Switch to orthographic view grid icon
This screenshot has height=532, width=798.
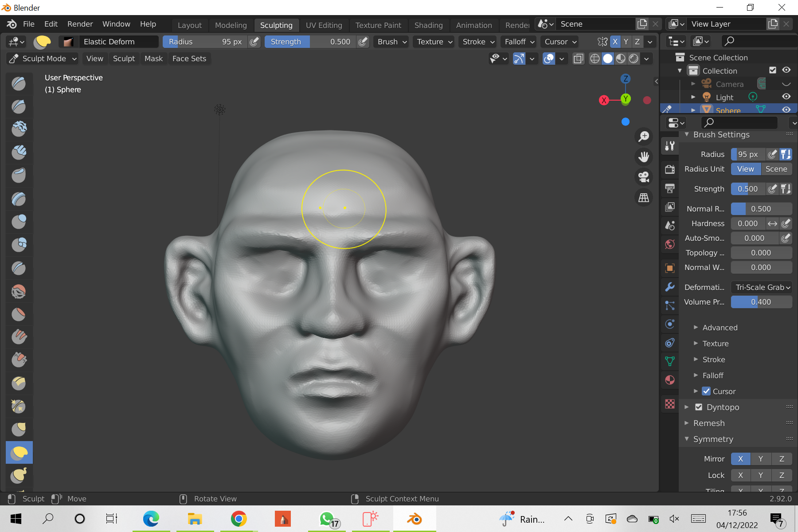click(x=644, y=198)
